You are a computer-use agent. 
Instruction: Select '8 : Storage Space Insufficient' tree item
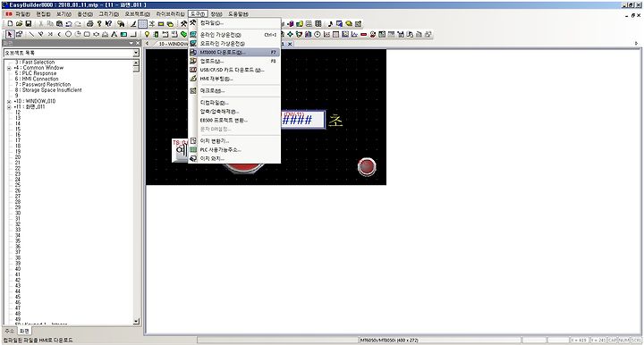click(48, 90)
